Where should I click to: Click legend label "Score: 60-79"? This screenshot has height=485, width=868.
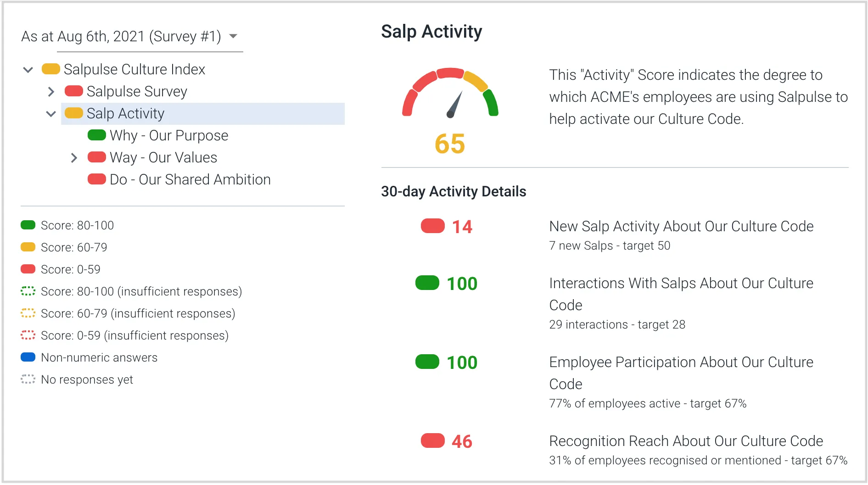(74, 247)
